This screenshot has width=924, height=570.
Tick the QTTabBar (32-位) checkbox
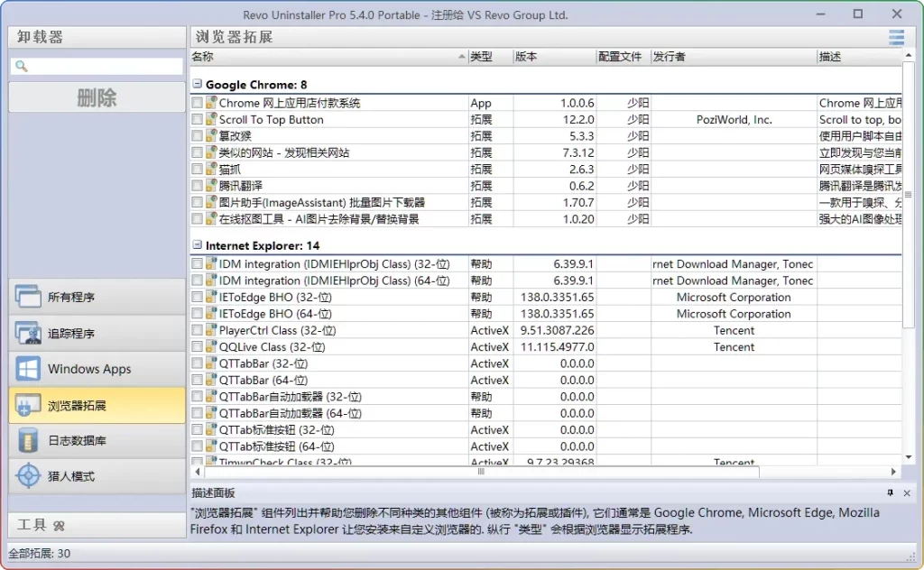click(x=197, y=363)
